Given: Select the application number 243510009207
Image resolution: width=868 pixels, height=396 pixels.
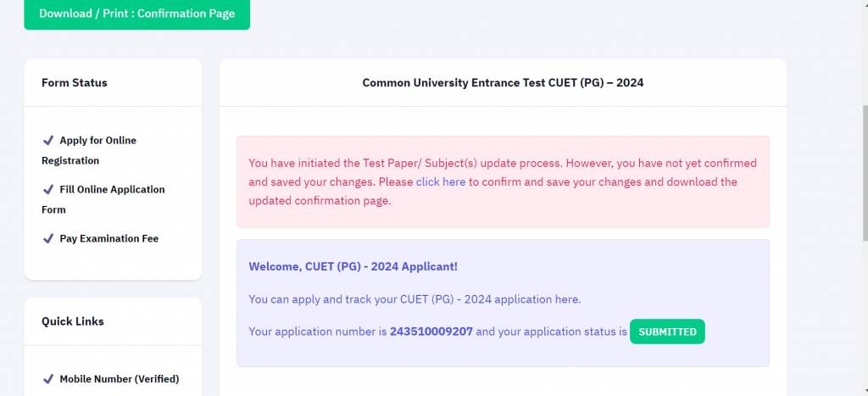Looking at the screenshot, I should click(431, 332).
